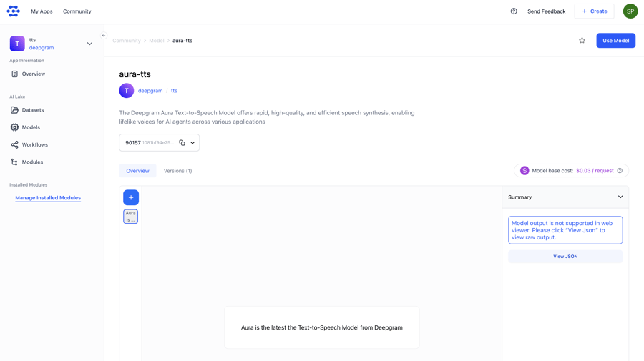
Task: Click the deepgram user link
Action: coord(150,91)
